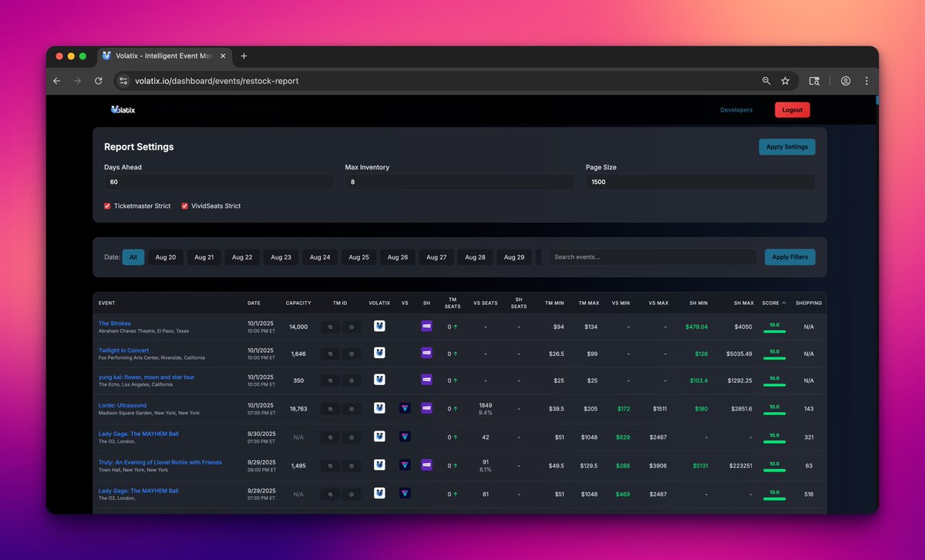Toggle the VividSeats Strict checkbox

[x=184, y=206]
